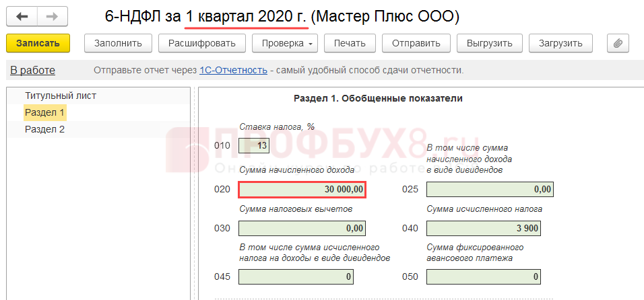Select Титульный лист in section list
This screenshot has width=644, height=300.
[61, 96]
